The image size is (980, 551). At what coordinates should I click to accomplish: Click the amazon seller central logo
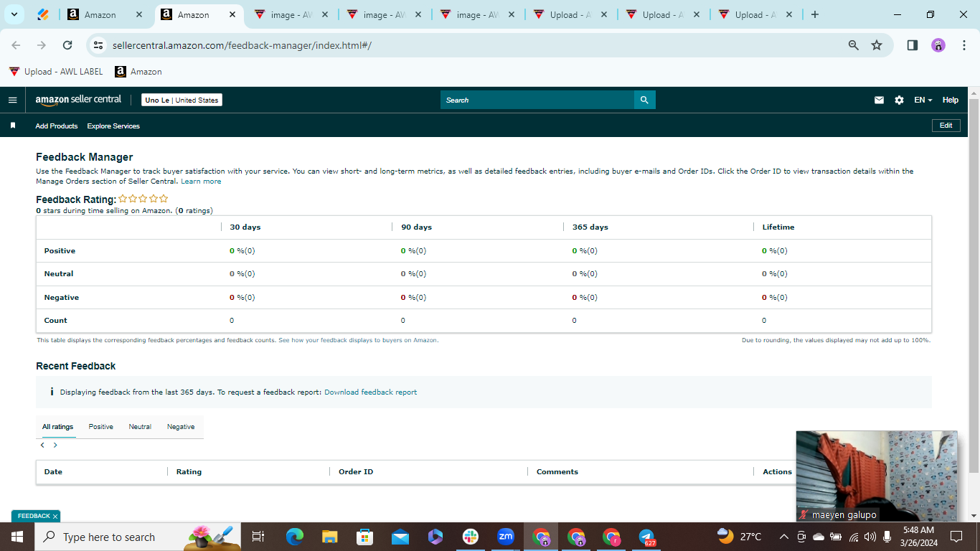[x=79, y=100]
